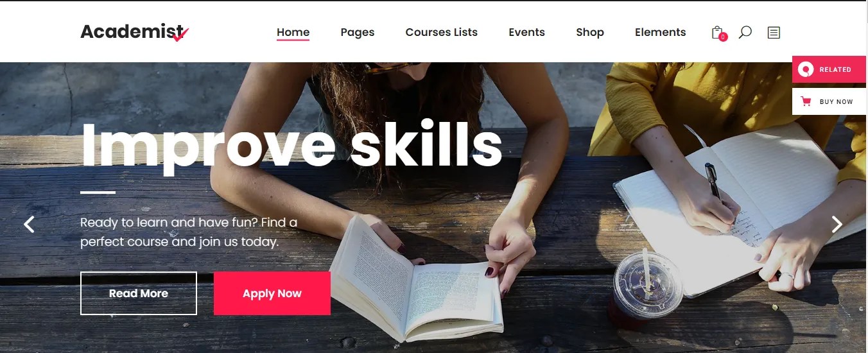Click the pink cart icon beside Buy Now
868x353 pixels.
point(806,101)
